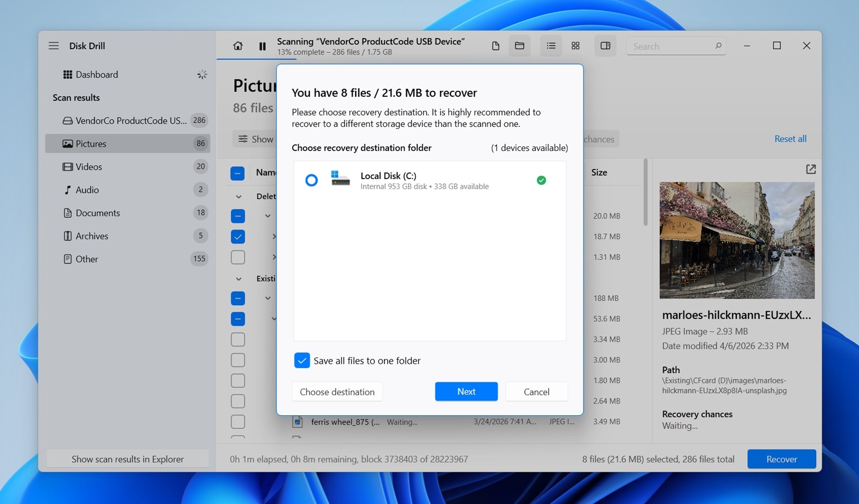Go to the Home screen icon
This screenshot has height=504, width=859.
238,46
